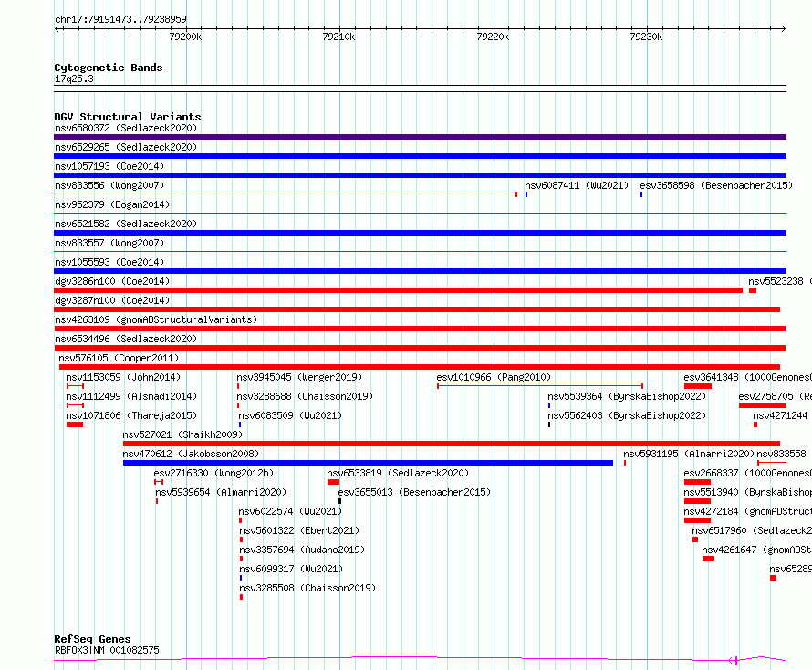Image resolution: width=812 pixels, height=670 pixels.
Task: Click the nsv6580372 (Sedlazeck2020) variant label
Action: click(x=126, y=128)
